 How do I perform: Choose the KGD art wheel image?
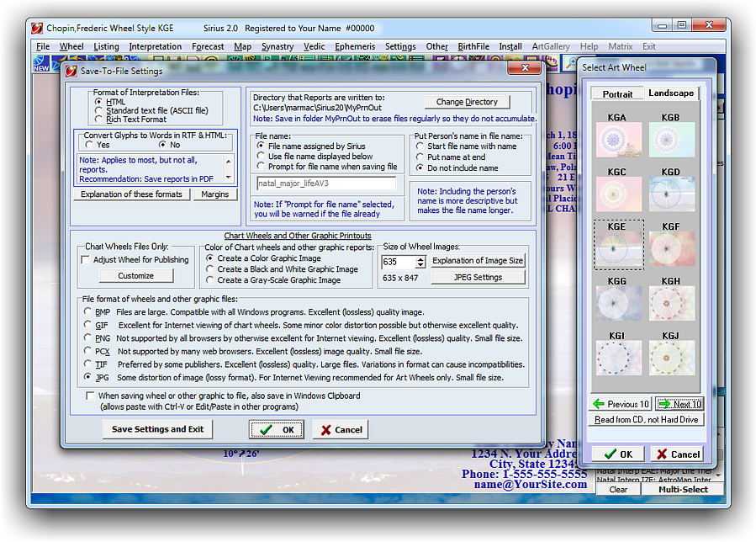point(671,194)
